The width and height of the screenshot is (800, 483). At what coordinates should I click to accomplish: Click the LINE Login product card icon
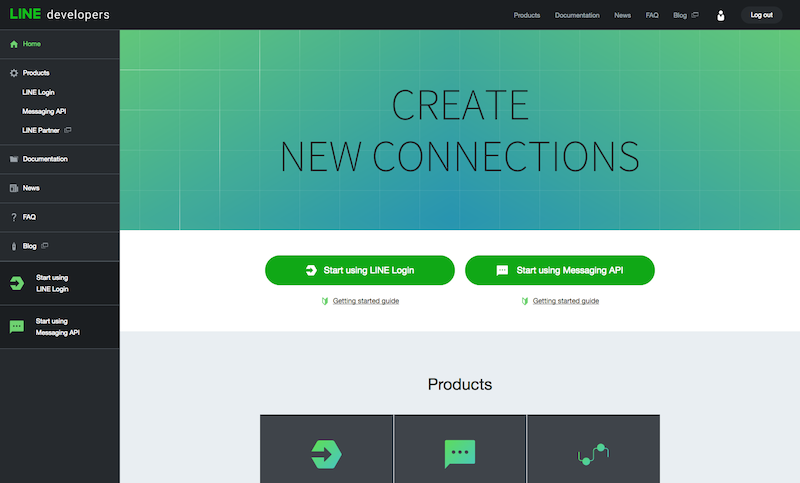pyautogui.click(x=327, y=454)
